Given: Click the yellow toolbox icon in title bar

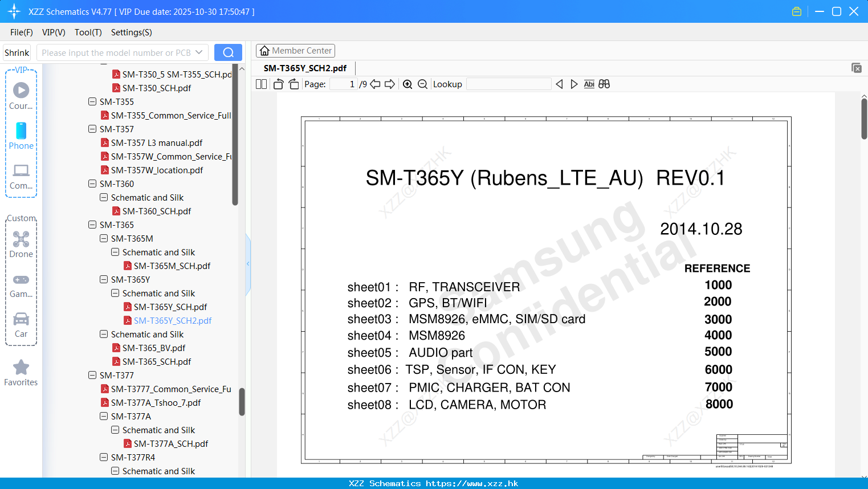Looking at the screenshot, I should [797, 11].
